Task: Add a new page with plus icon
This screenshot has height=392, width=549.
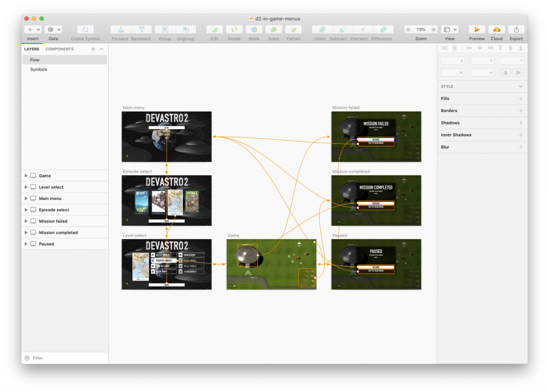Action: point(93,49)
